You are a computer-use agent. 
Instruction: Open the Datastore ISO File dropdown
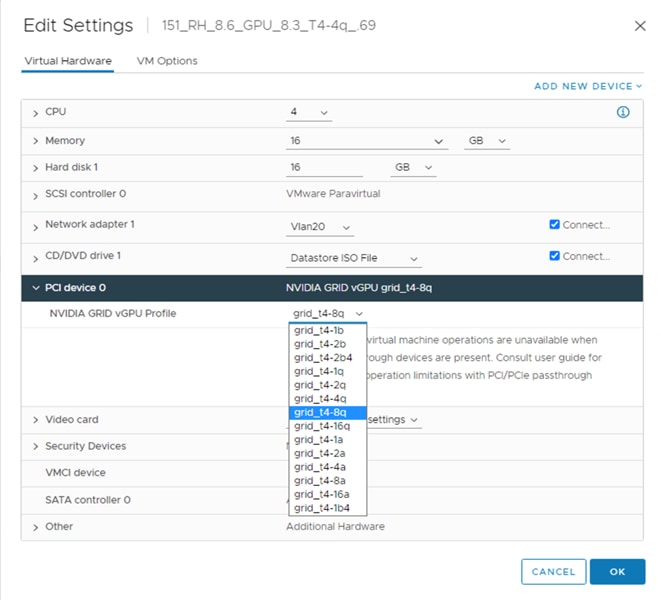[x=354, y=258]
